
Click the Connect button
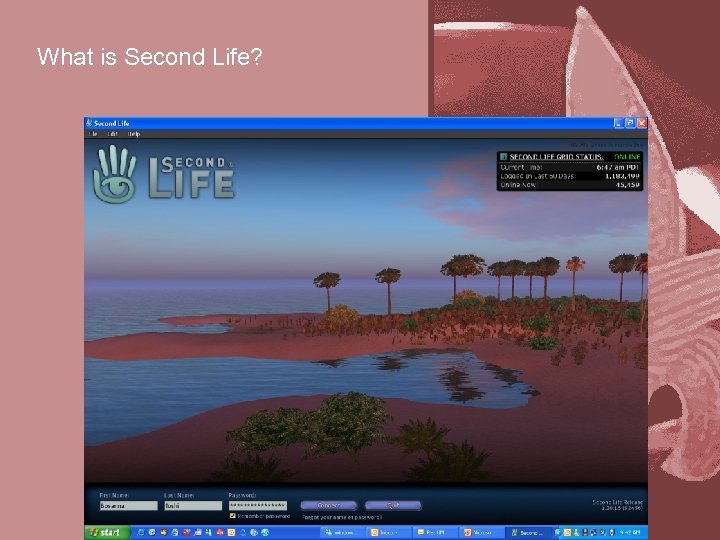(x=329, y=506)
